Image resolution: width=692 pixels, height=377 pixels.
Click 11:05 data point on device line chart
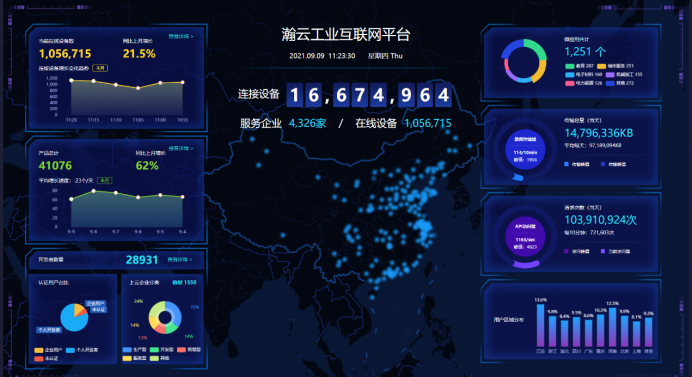coord(138,88)
